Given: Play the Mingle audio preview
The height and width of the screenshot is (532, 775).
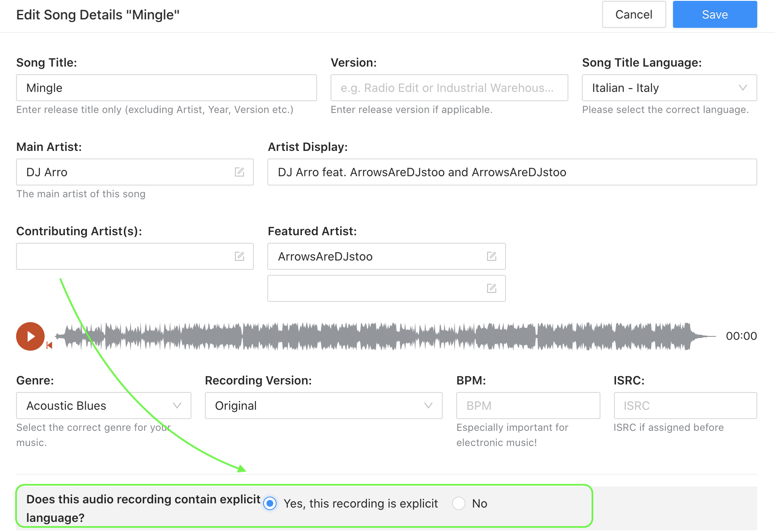Looking at the screenshot, I should coord(30,336).
